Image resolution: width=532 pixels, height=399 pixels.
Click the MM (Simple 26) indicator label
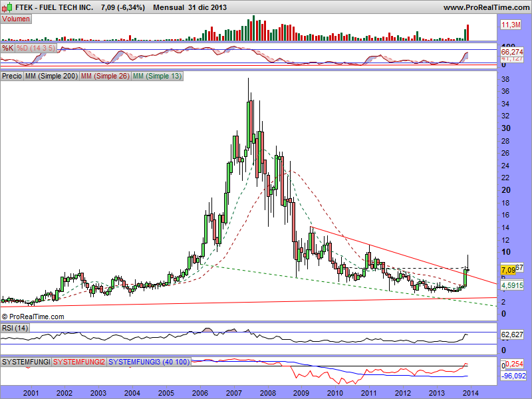(105, 76)
